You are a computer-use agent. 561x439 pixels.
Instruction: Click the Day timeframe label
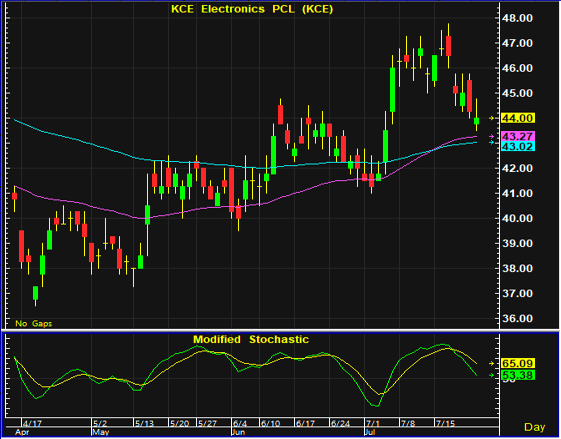[535, 427]
